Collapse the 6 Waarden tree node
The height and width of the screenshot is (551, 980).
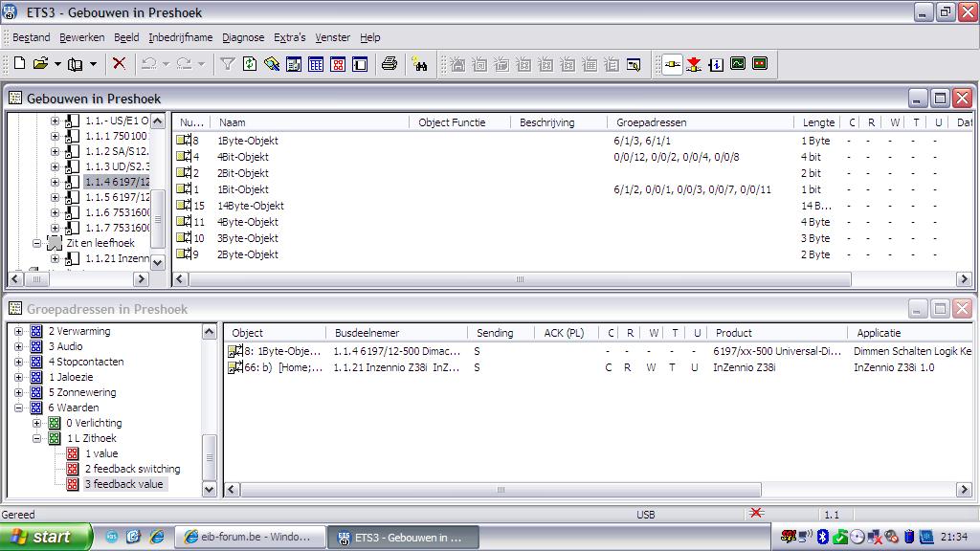[x=19, y=408]
